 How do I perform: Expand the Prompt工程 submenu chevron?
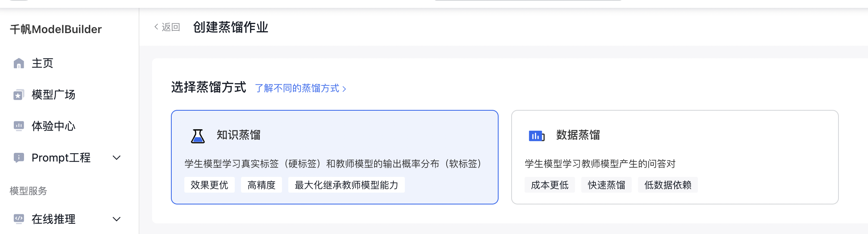pos(117,158)
